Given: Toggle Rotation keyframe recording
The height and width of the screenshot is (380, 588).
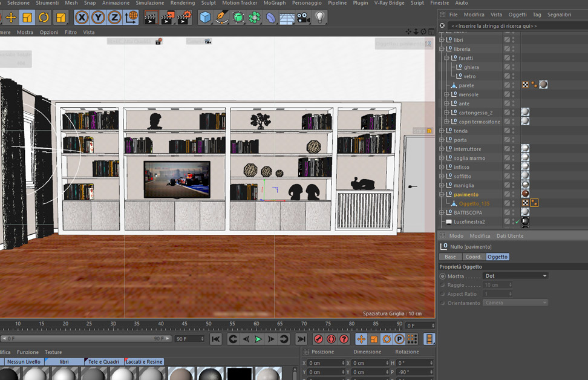Looking at the screenshot, I should point(387,339).
